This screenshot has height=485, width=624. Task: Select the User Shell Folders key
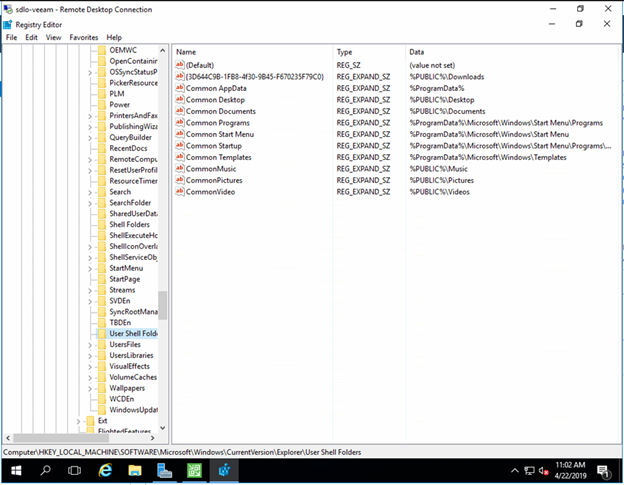[x=133, y=333]
